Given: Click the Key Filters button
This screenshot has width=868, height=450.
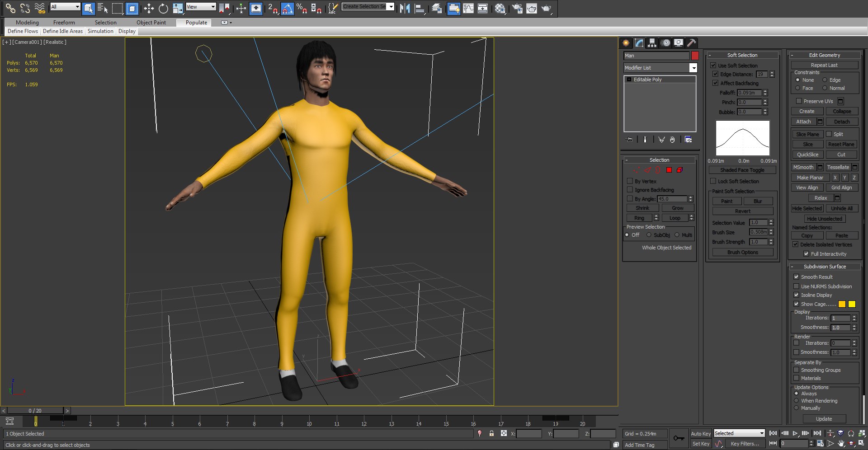Looking at the screenshot, I should (745, 444).
